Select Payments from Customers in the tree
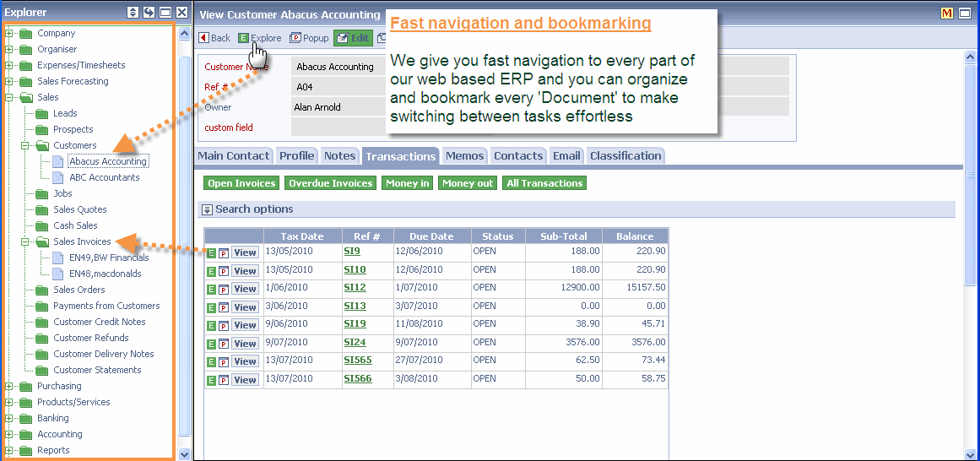Viewport: 980px width, 461px height. click(x=106, y=306)
